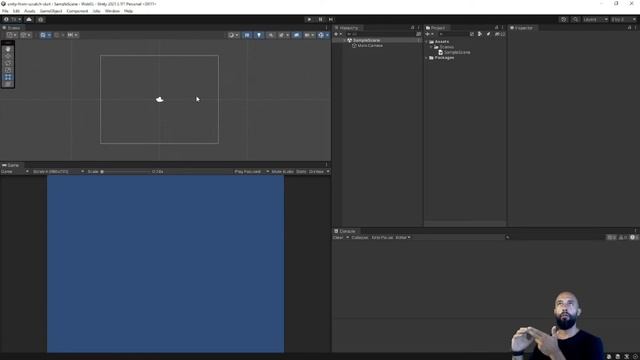This screenshot has width=640, height=360.
Task: Open the Help menu
Action: (x=128, y=11)
